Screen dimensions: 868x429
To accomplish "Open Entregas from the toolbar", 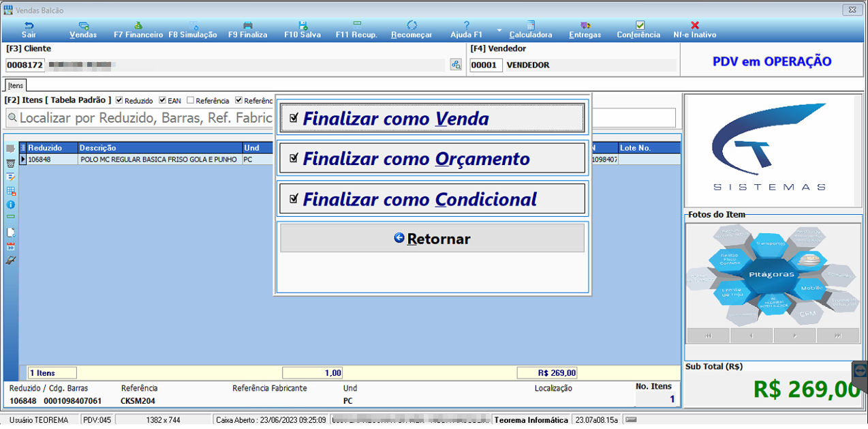I will (x=585, y=29).
